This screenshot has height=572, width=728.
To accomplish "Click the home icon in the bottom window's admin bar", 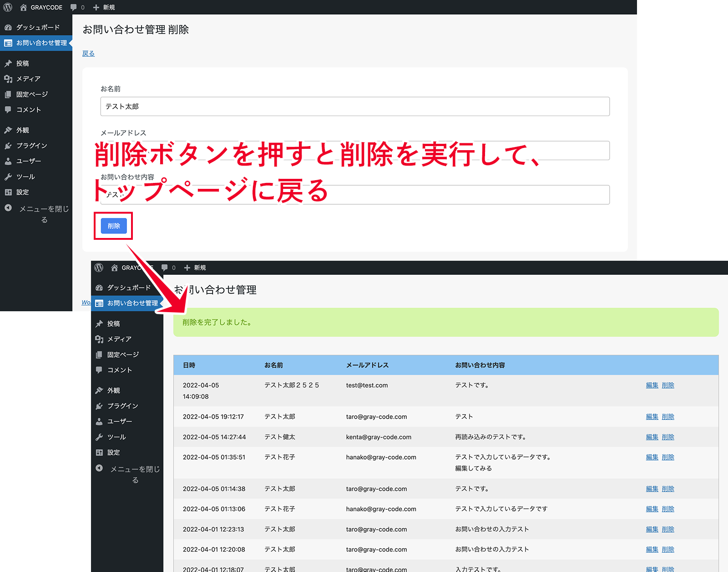I will pos(115,268).
